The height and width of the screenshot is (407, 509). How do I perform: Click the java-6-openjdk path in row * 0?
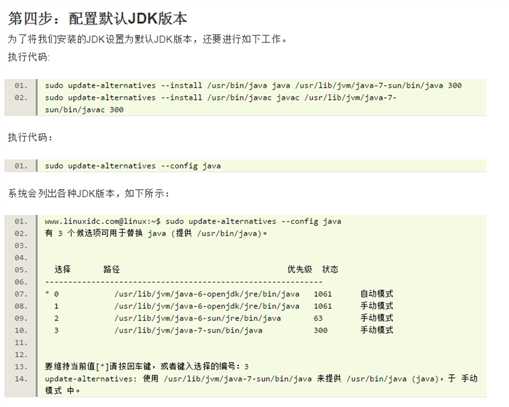[207, 294]
